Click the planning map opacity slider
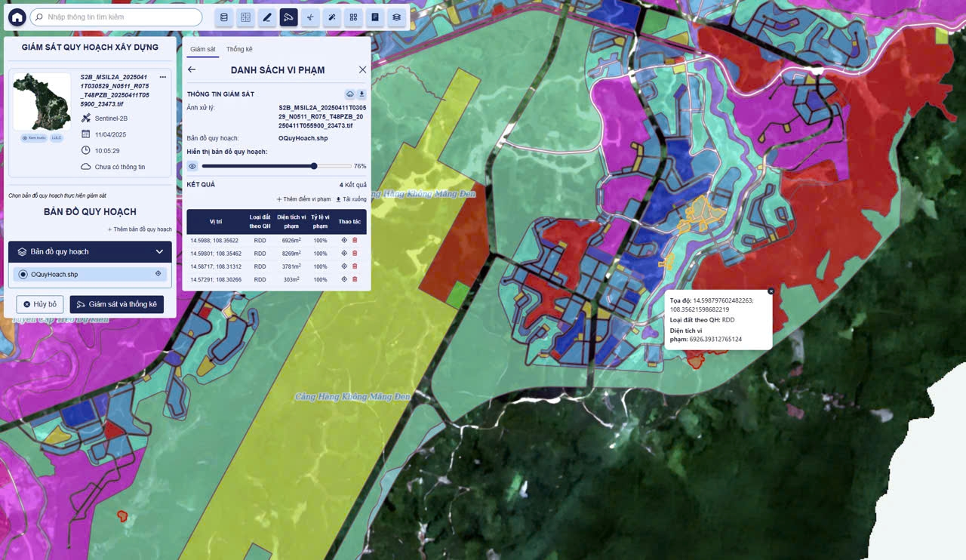This screenshot has height=560, width=966. point(276,166)
